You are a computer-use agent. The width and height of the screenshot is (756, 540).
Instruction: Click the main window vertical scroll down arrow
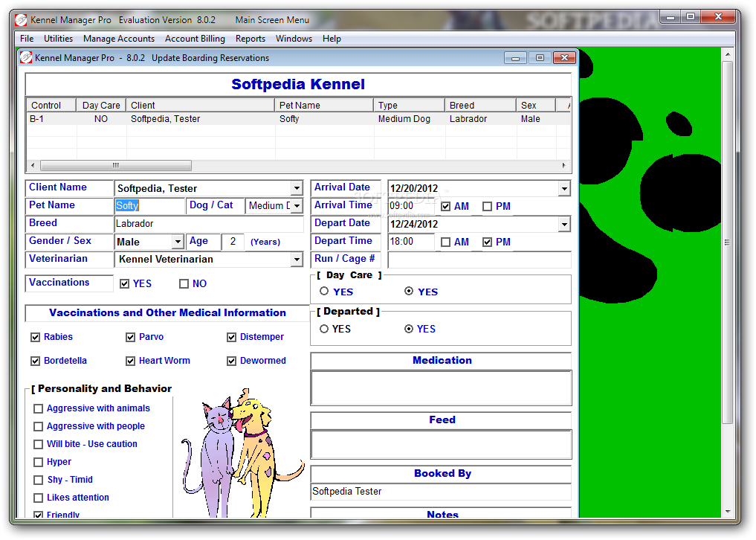[x=726, y=512]
